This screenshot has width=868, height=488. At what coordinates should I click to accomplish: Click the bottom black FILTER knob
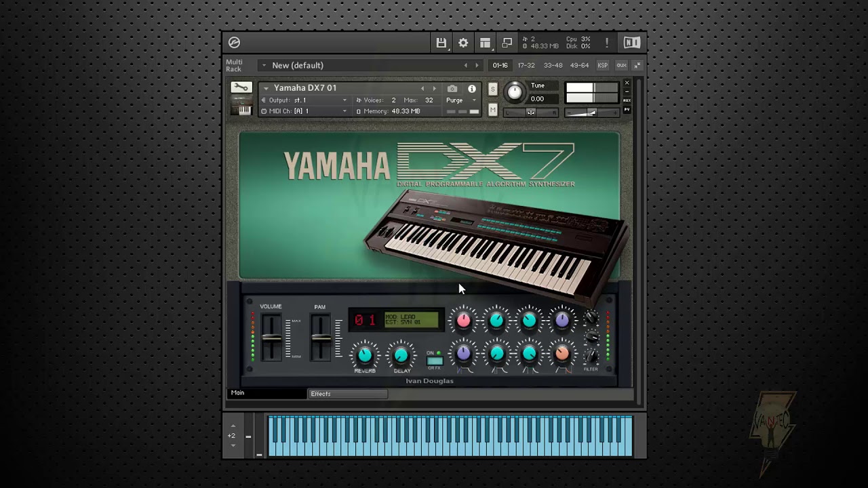pos(592,356)
